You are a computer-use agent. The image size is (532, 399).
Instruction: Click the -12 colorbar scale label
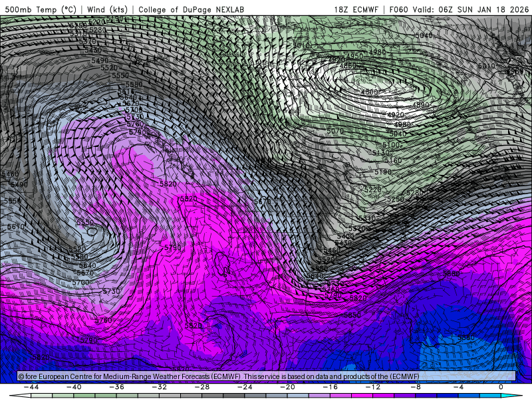pyautogui.click(x=373, y=387)
